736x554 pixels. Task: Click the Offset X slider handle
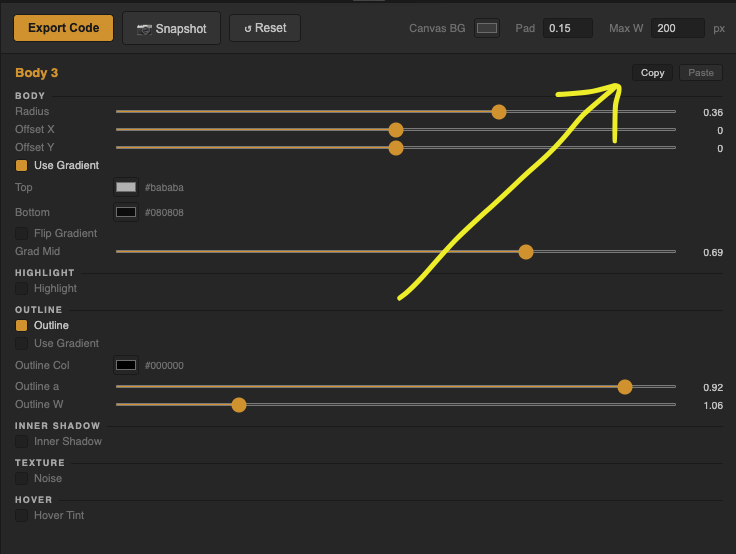click(396, 130)
